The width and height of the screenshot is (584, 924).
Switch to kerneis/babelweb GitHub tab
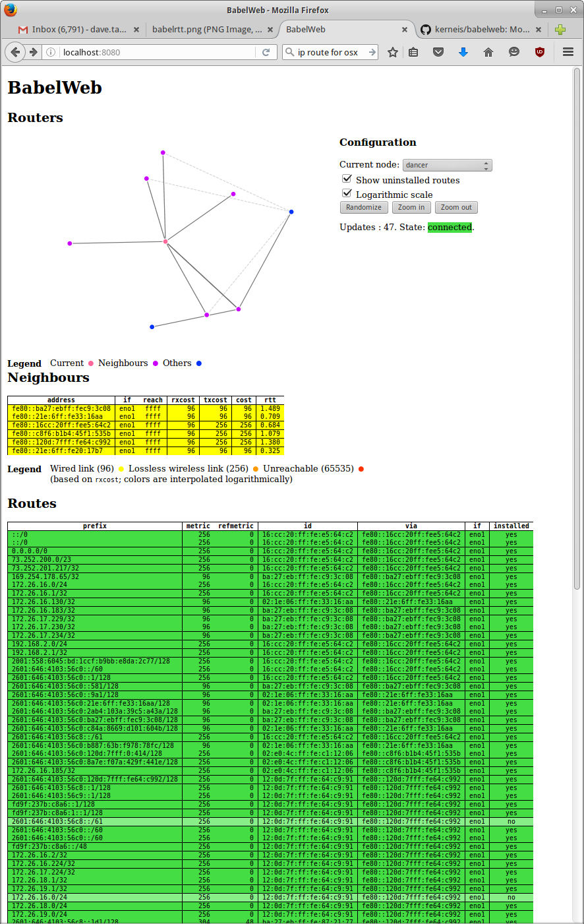[481, 30]
